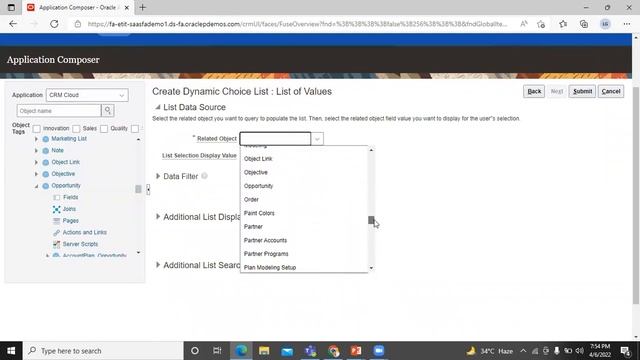Open the Server Scripts link in the tree
Viewport: 640px width, 360px height.
80,244
